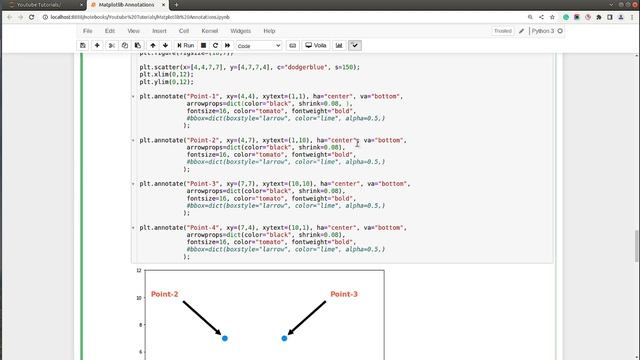Toggle the checkmark toolbar button
Screen dimensions: 640x360
(x=355, y=45)
